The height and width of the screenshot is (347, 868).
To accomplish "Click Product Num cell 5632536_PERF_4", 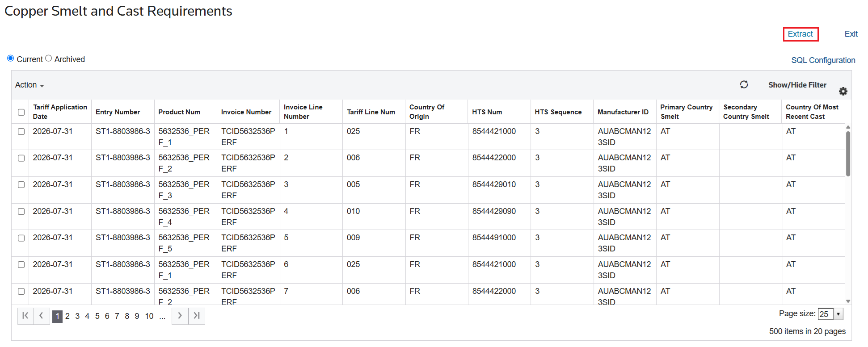I will pos(184,217).
